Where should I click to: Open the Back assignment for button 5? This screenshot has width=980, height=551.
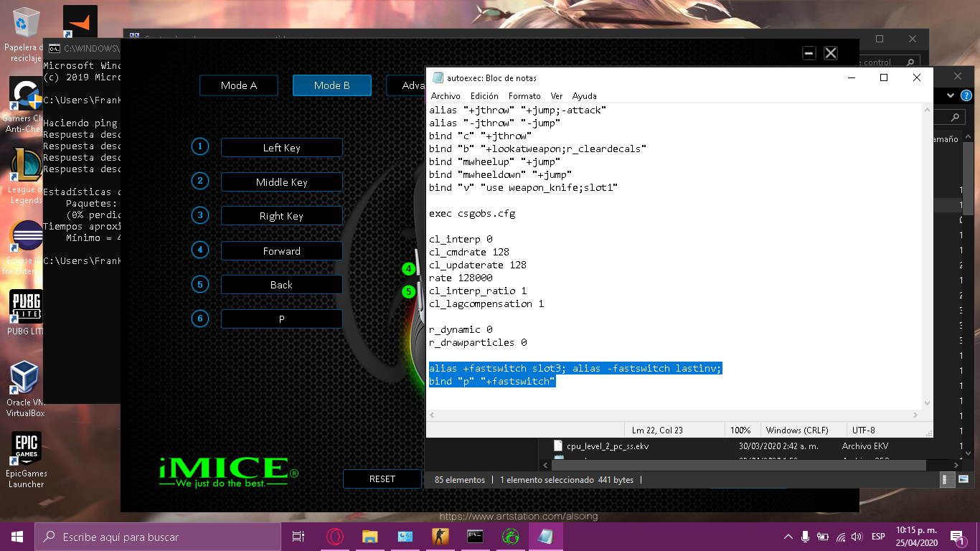281,285
